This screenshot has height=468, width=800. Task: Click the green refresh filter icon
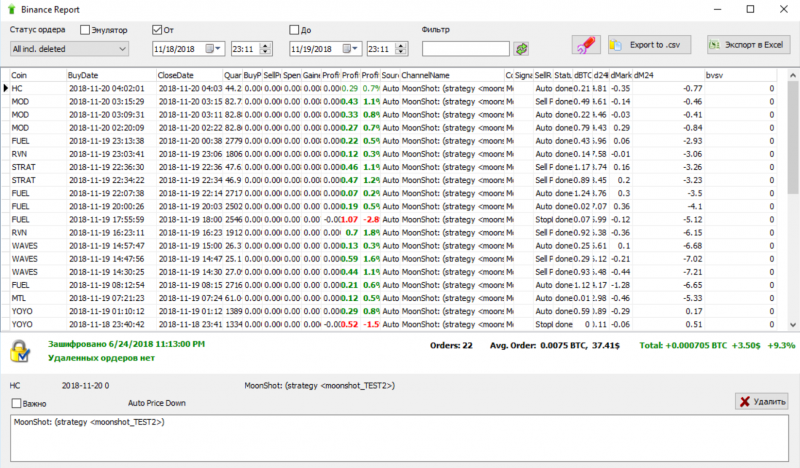click(521, 49)
